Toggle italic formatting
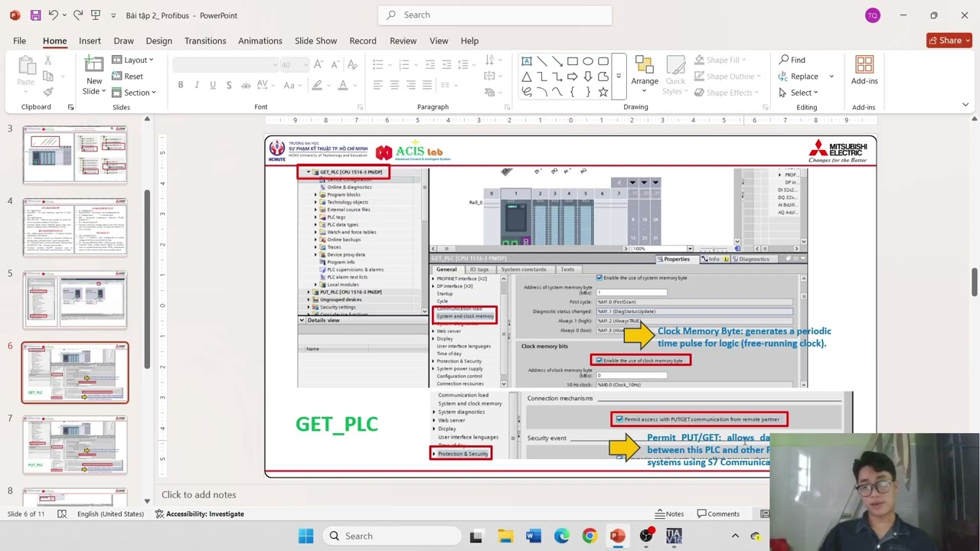This screenshot has height=551, width=980. (x=197, y=85)
